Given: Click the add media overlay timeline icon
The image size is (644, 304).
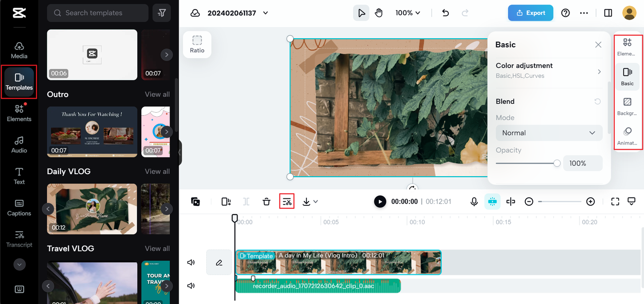Looking at the screenshot, I should pyautogui.click(x=196, y=202).
